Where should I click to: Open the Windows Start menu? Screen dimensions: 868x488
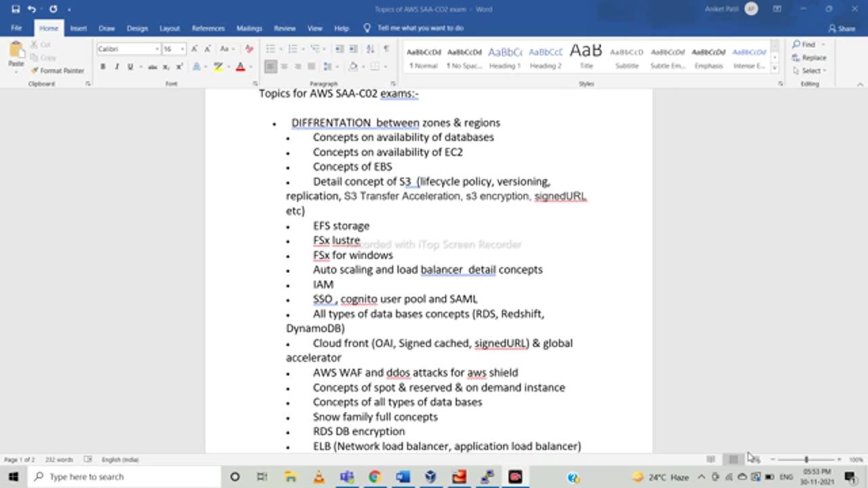14,476
